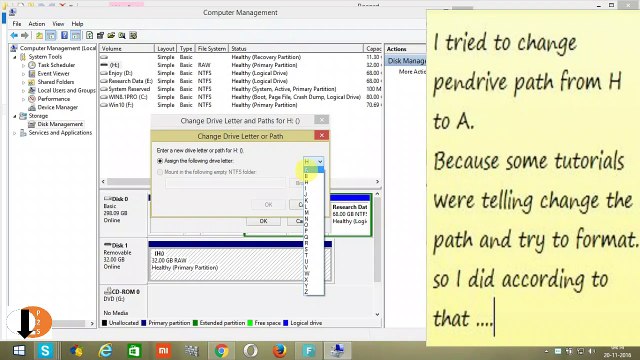Click the Performance gauge icon

pyautogui.click(x=32, y=99)
